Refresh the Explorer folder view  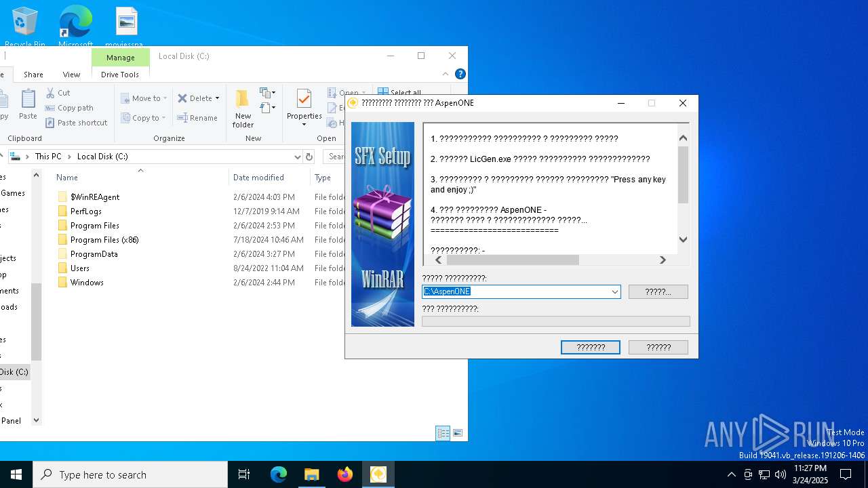click(309, 157)
